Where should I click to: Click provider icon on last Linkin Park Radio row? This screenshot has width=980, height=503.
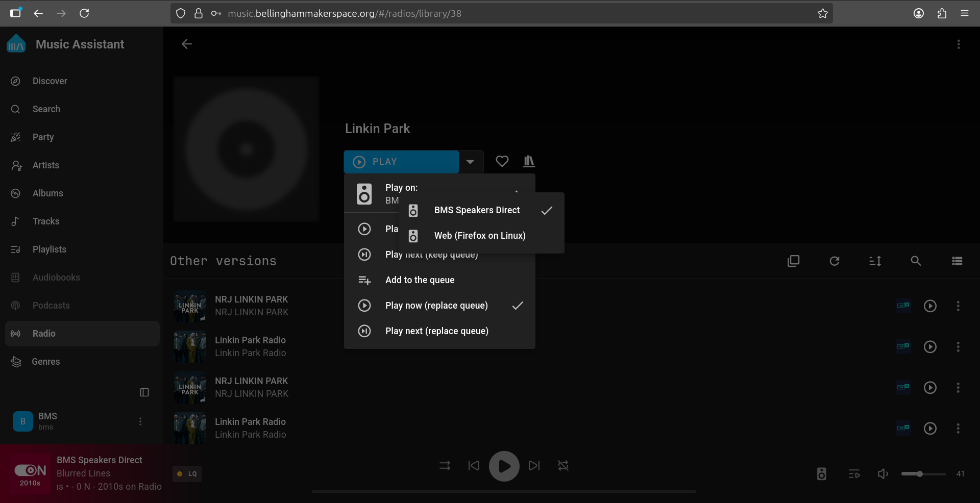pos(903,428)
